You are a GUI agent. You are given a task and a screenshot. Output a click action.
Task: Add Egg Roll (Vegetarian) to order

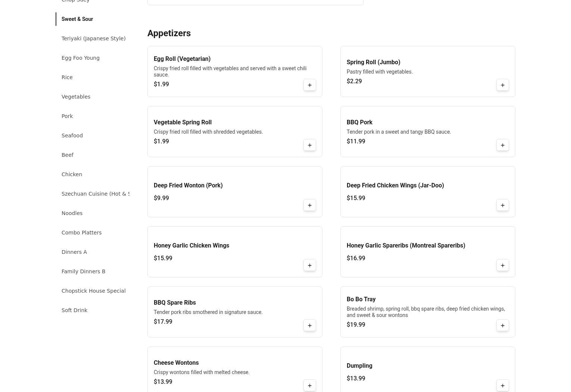tap(309, 85)
